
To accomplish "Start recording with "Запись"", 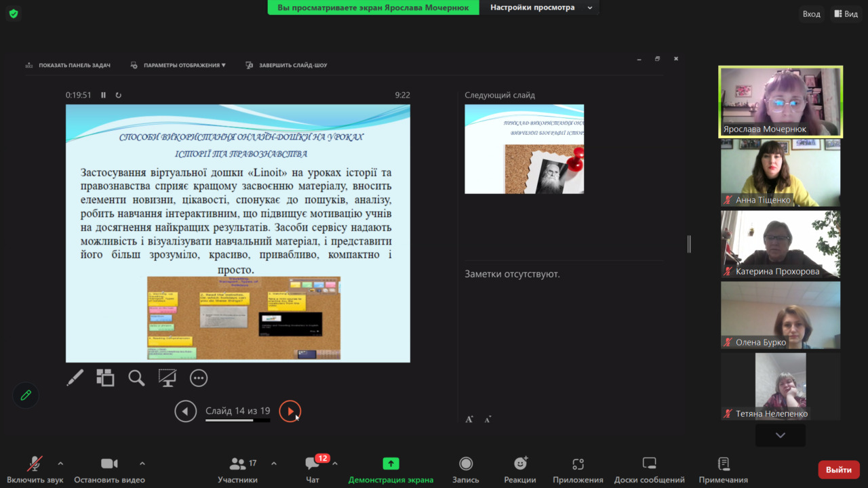I will coord(466,470).
